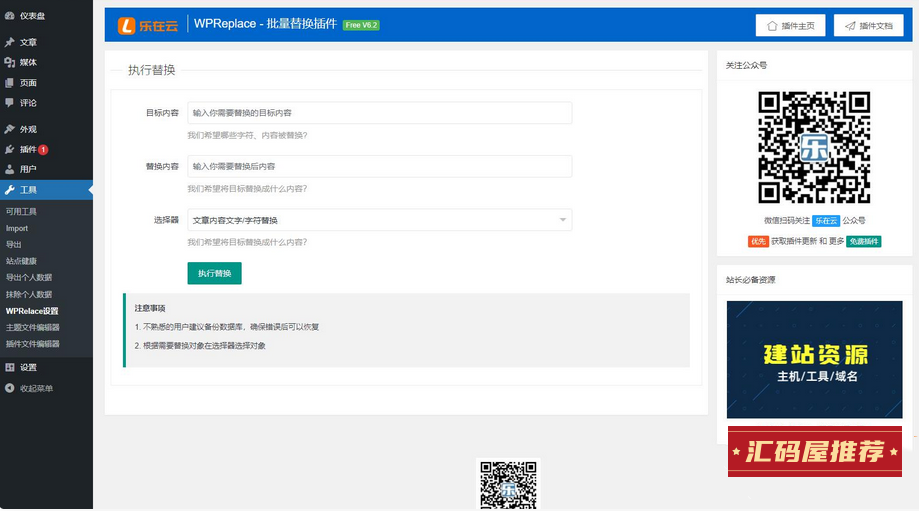919x511 pixels.
Task: Click the blue 乐在云 tag link
Action: pyautogui.click(x=826, y=221)
